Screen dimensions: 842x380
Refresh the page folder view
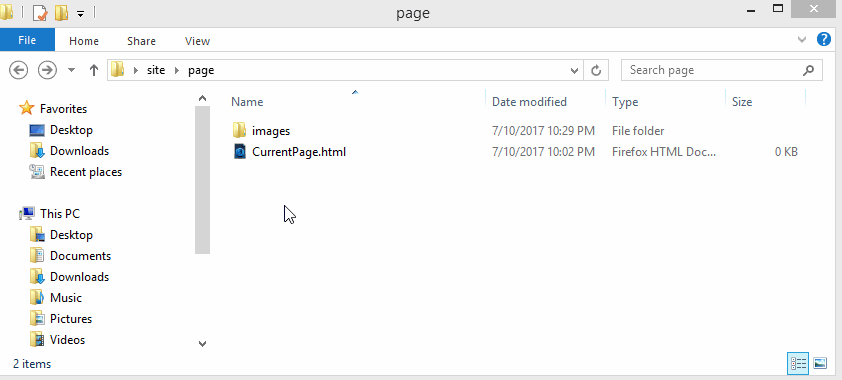(596, 70)
